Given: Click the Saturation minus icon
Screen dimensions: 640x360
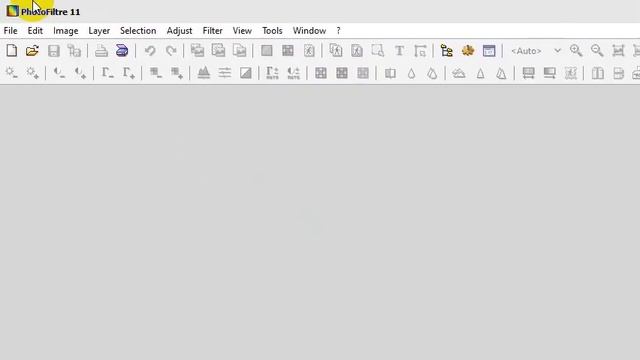Looking at the screenshot, I should coord(156,73).
